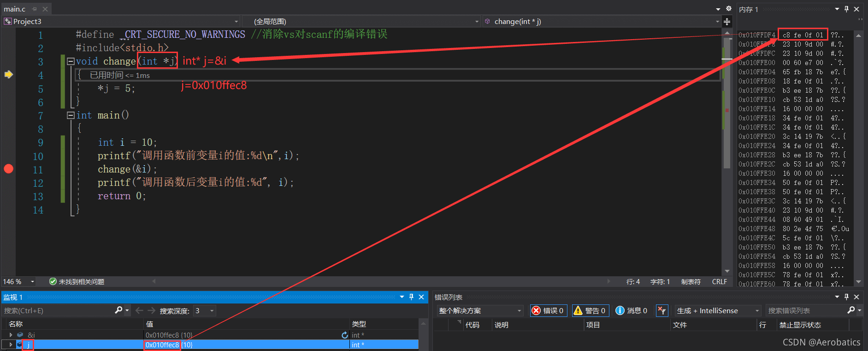Pin the main.c editor tab
868x351 pixels.
35,9
